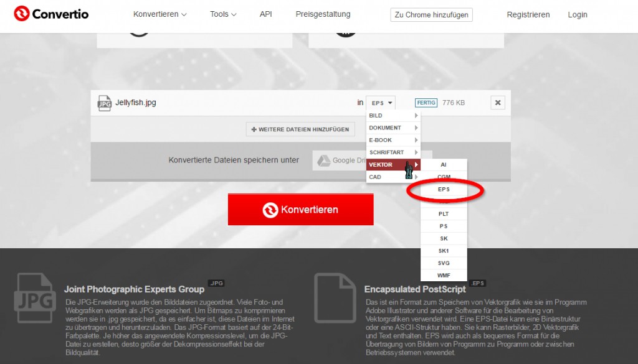Screen dimensions: 638x364
Task: Open the E-BOOK format submenu
Action: tap(393, 140)
